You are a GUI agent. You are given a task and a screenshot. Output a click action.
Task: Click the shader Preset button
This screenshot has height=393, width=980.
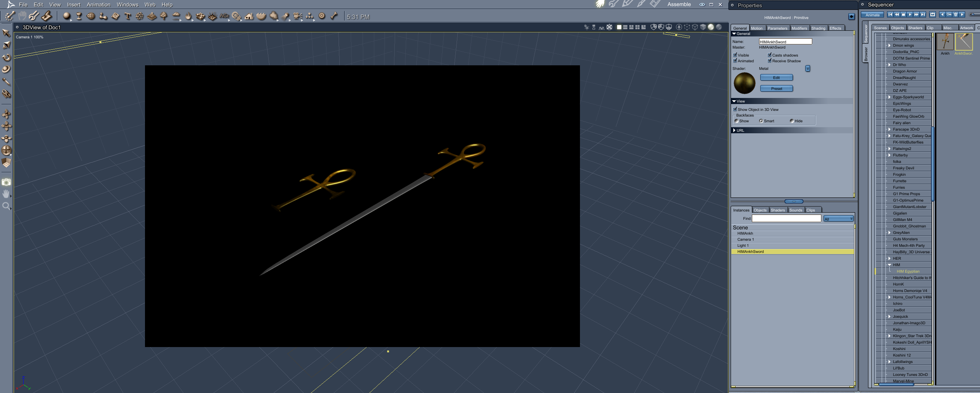coord(777,88)
